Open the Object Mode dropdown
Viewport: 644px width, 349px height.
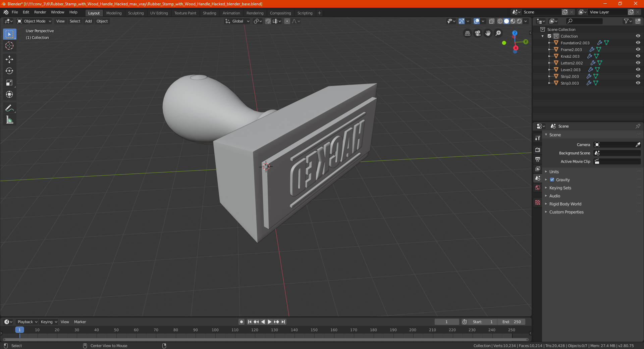34,21
